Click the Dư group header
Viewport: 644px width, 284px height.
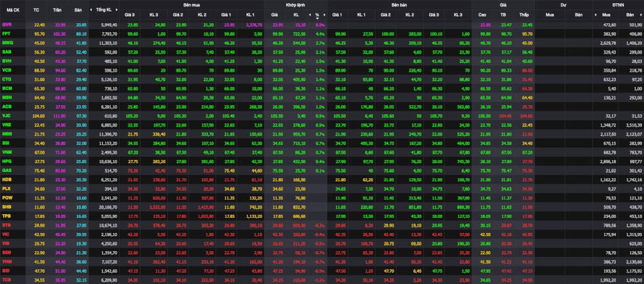click(563, 4)
